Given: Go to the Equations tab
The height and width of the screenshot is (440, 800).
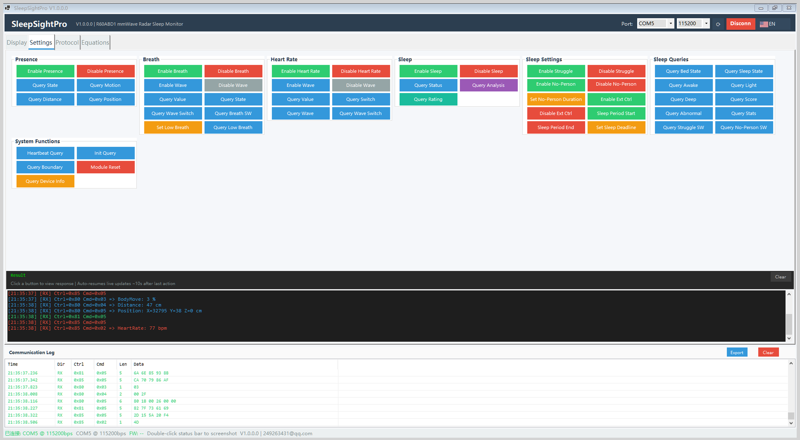Looking at the screenshot, I should click(x=95, y=42).
